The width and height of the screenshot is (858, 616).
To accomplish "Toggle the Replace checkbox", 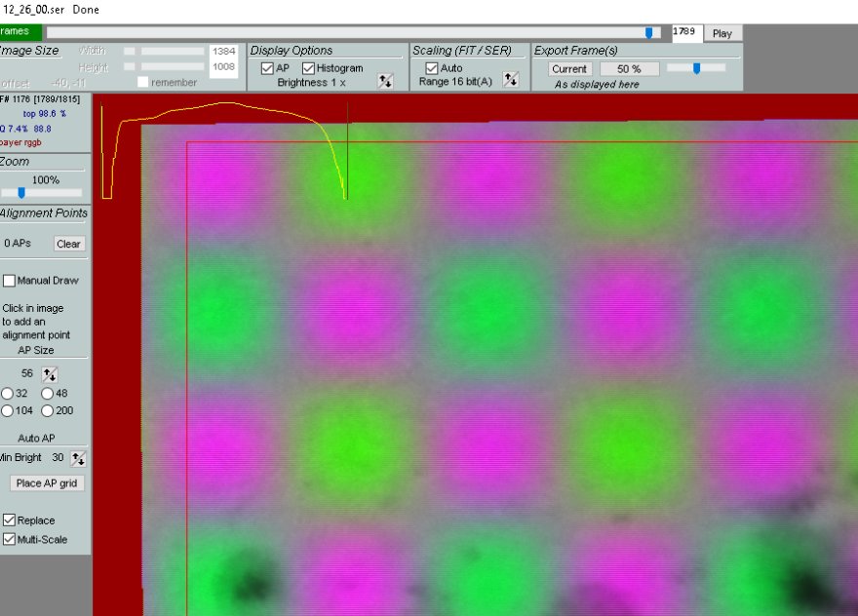I will (x=10, y=520).
